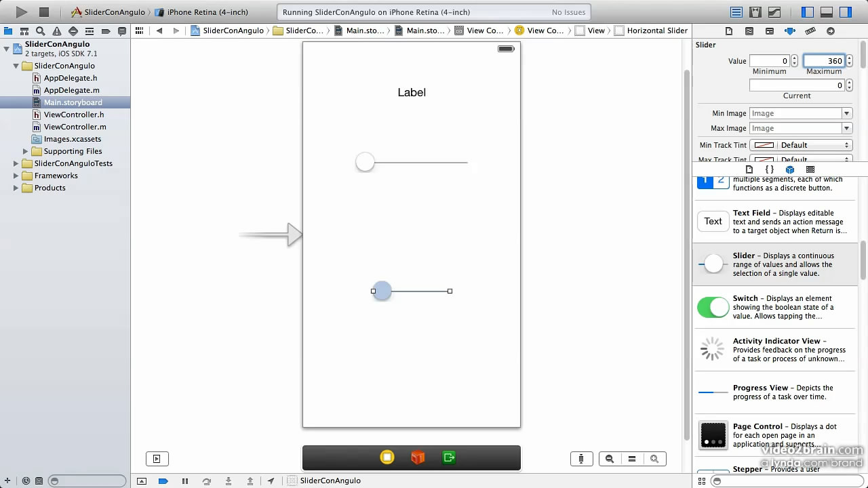Open the Identity inspector tab
Screen dimensions: 868x488
pos(770,31)
